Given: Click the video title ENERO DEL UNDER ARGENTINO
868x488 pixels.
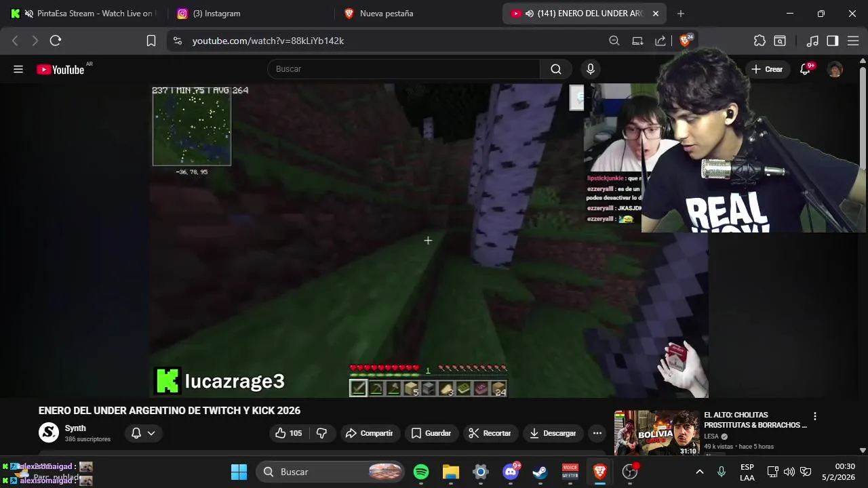Looking at the screenshot, I should tap(170, 411).
